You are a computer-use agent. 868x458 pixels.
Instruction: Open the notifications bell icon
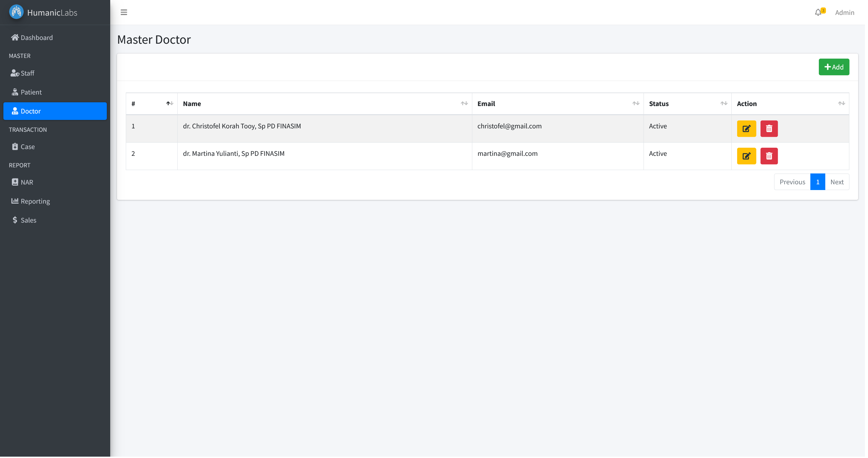coord(818,13)
